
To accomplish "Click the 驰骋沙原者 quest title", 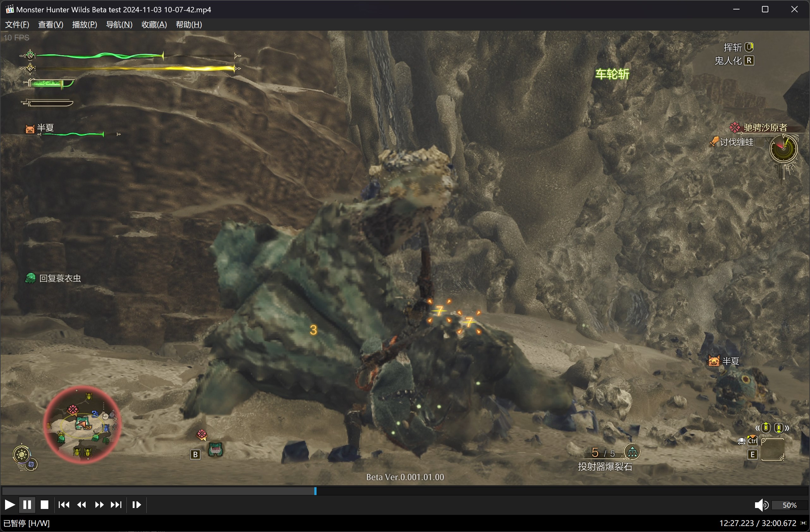I will tap(765, 128).
